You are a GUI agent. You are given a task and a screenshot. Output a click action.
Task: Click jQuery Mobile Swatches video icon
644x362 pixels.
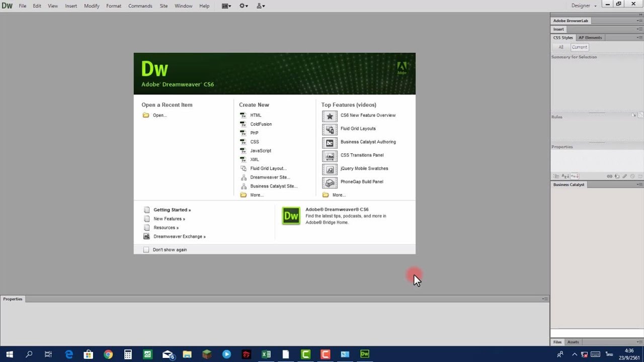pos(330,169)
